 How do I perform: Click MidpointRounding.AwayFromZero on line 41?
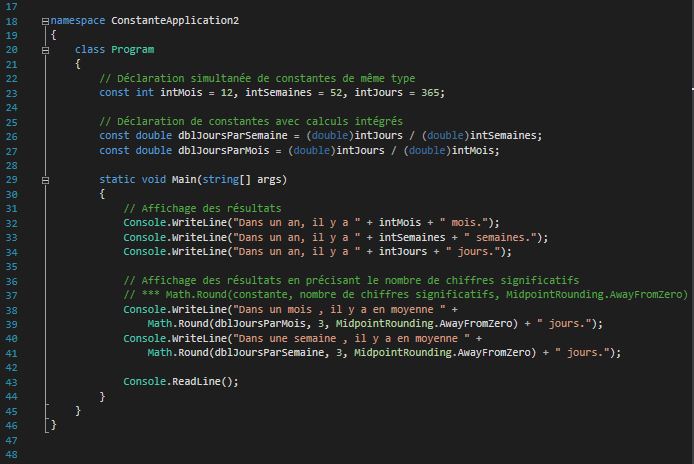pos(442,352)
